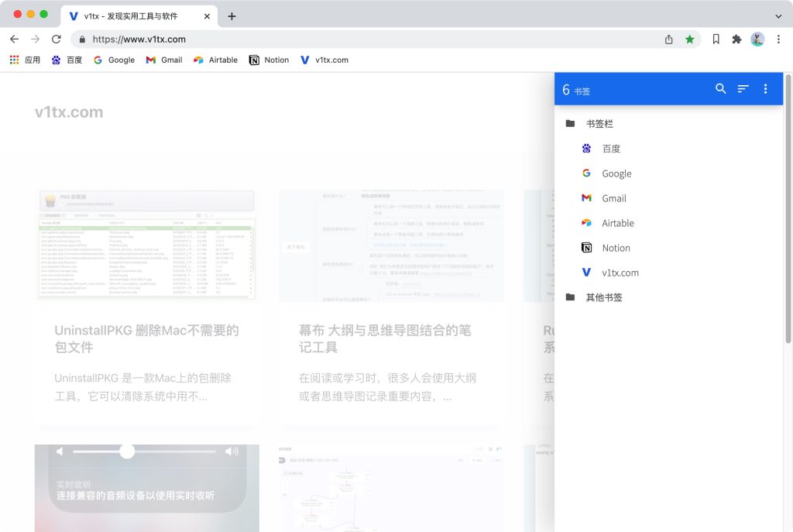The width and height of the screenshot is (793, 532).
Task: Switch to the v1tx browser tab
Action: pos(139,16)
